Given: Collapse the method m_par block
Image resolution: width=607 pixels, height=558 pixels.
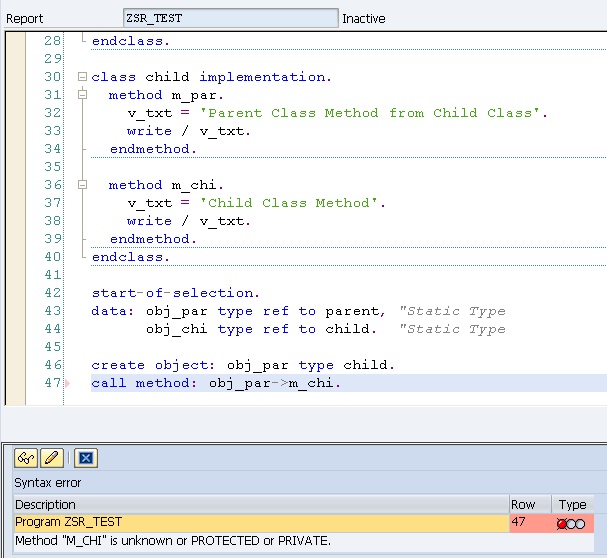Looking at the screenshot, I should [x=81, y=95].
